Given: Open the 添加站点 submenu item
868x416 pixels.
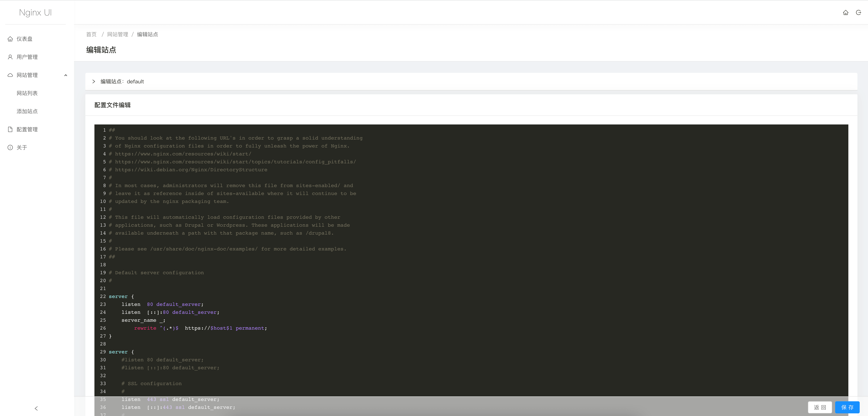Looking at the screenshot, I should [27, 111].
